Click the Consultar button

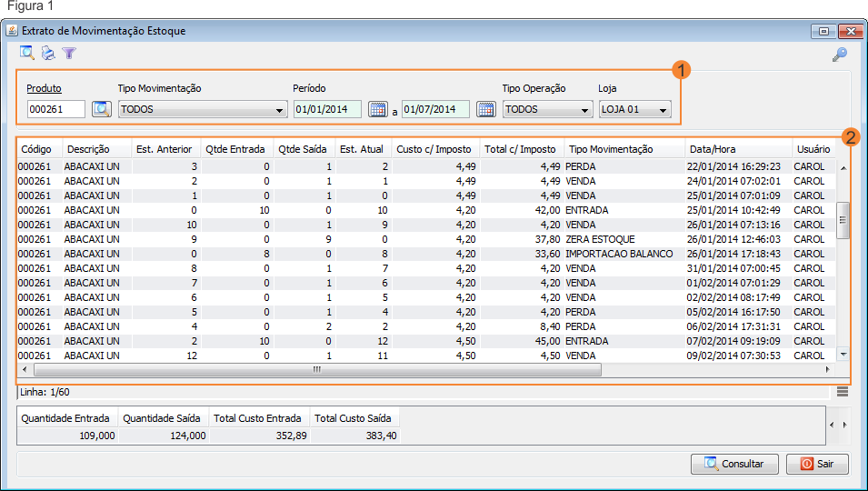[734, 464]
